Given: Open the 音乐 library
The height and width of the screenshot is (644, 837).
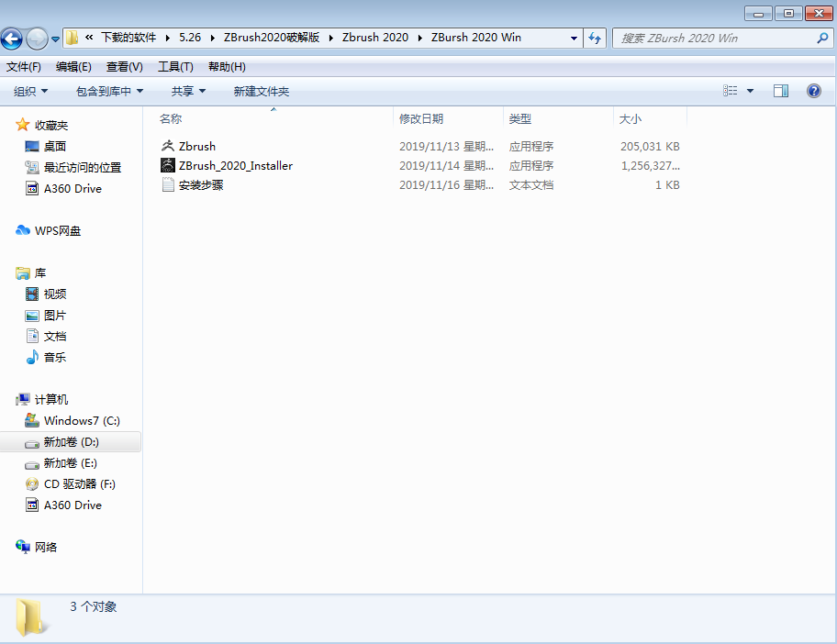Looking at the screenshot, I should (55, 358).
